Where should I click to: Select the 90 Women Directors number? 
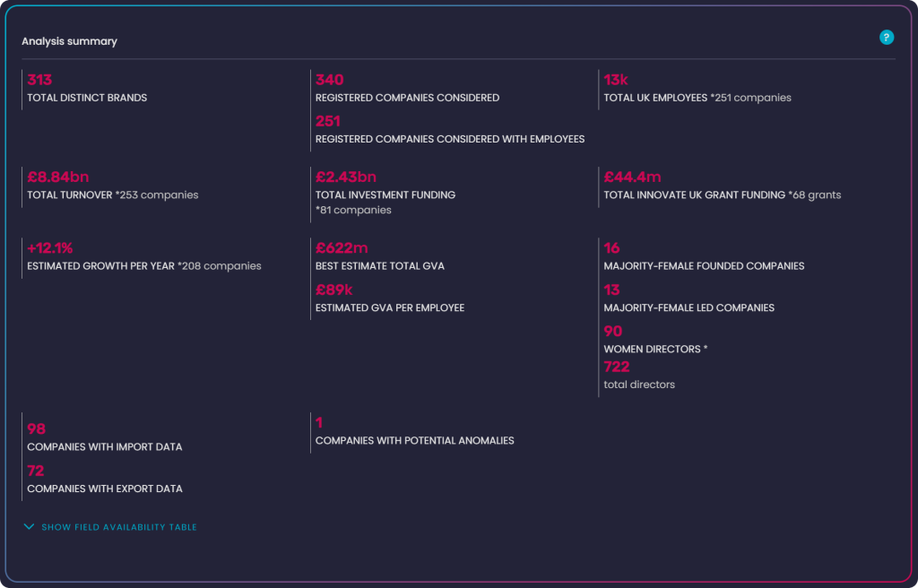pos(613,332)
